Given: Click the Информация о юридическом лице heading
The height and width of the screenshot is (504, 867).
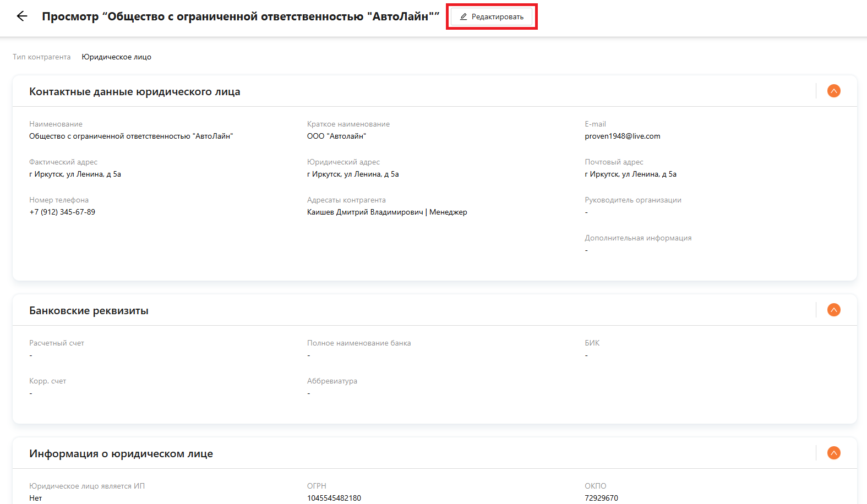Looking at the screenshot, I should point(121,453).
